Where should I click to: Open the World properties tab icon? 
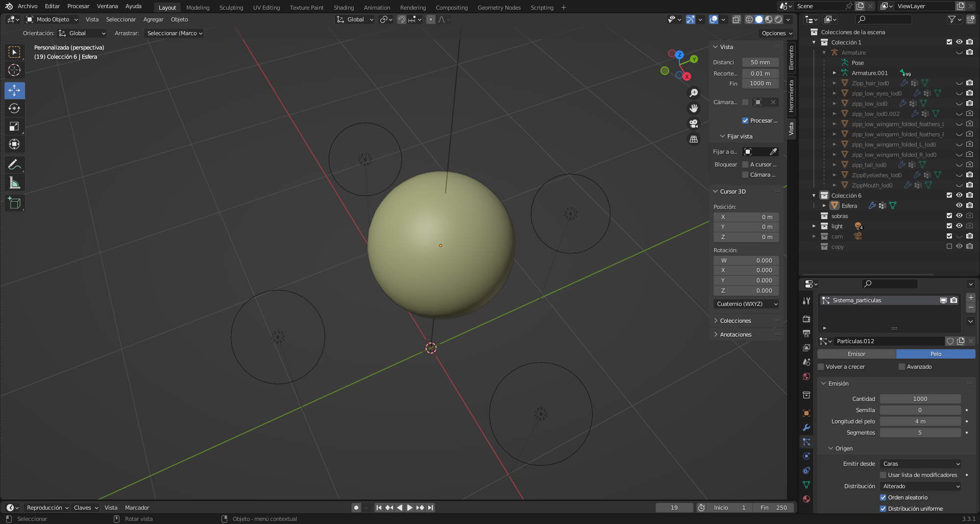(806, 376)
